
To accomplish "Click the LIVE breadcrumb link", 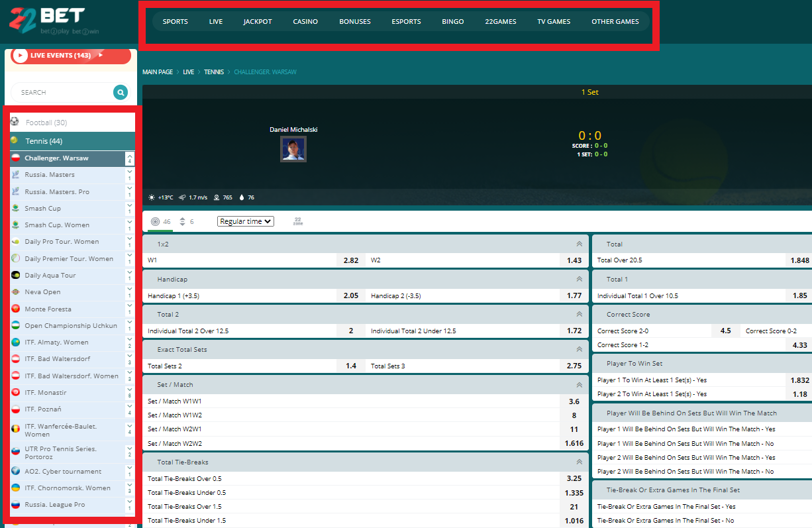I will point(189,72).
